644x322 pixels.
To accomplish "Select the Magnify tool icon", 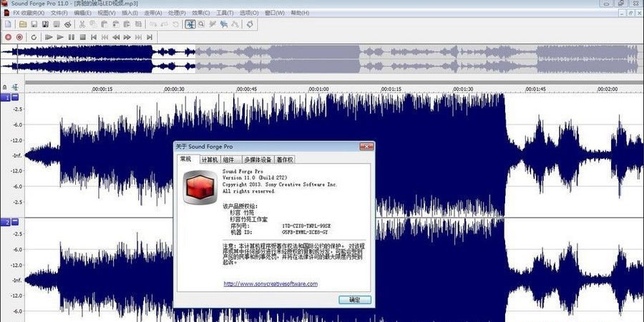I will pos(202,24).
